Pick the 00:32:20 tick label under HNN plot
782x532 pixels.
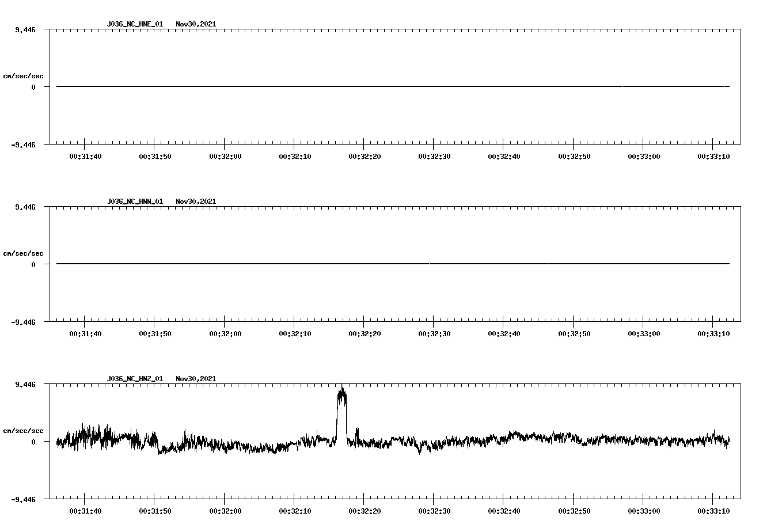pos(365,333)
